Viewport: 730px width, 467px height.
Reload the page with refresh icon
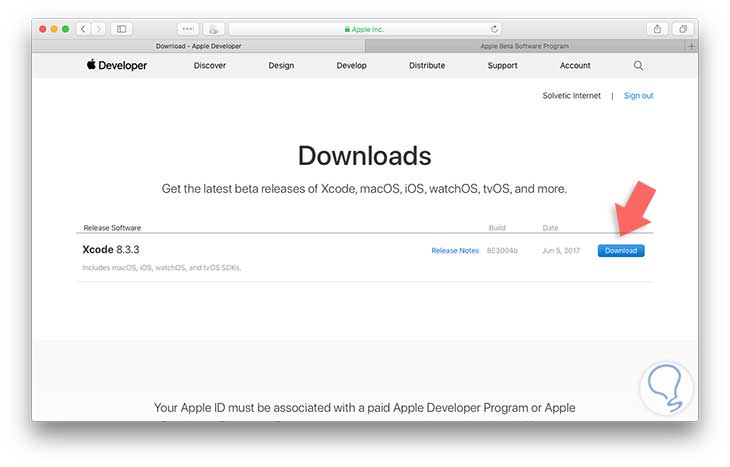(x=494, y=29)
